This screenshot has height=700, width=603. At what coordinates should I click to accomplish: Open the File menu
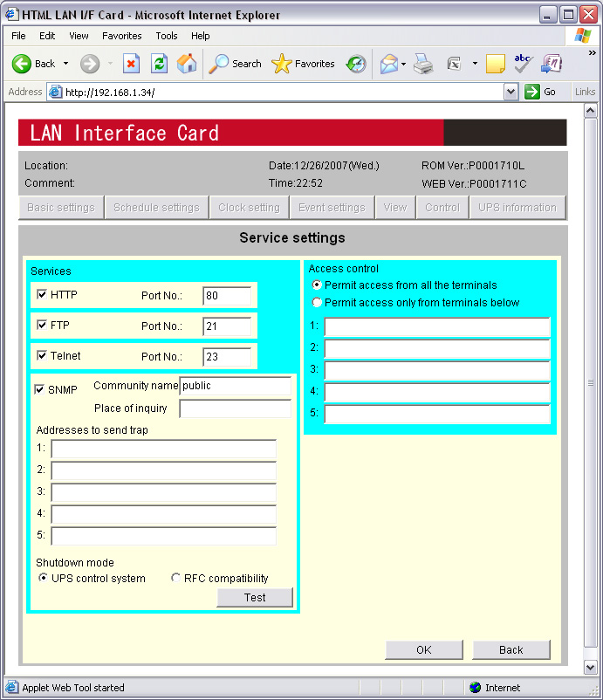pyautogui.click(x=18, y=36)
